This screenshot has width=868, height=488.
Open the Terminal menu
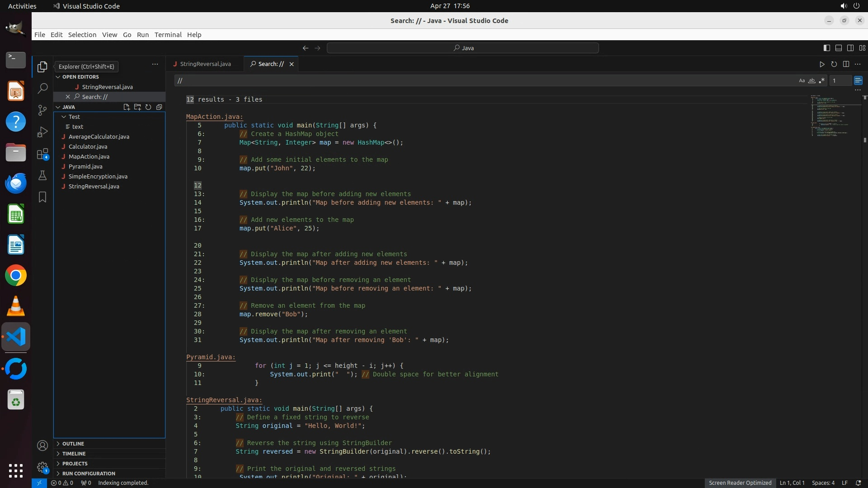[x=168, y=35]
